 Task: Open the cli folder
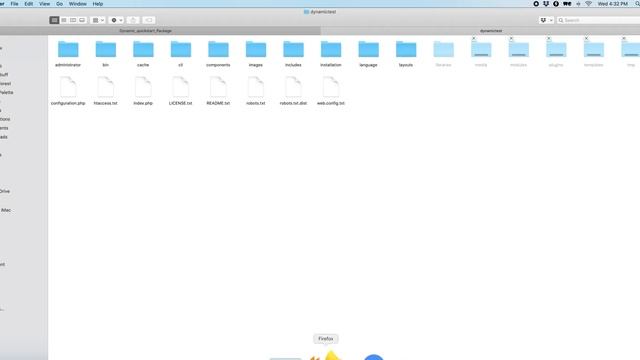click(181, 49)
